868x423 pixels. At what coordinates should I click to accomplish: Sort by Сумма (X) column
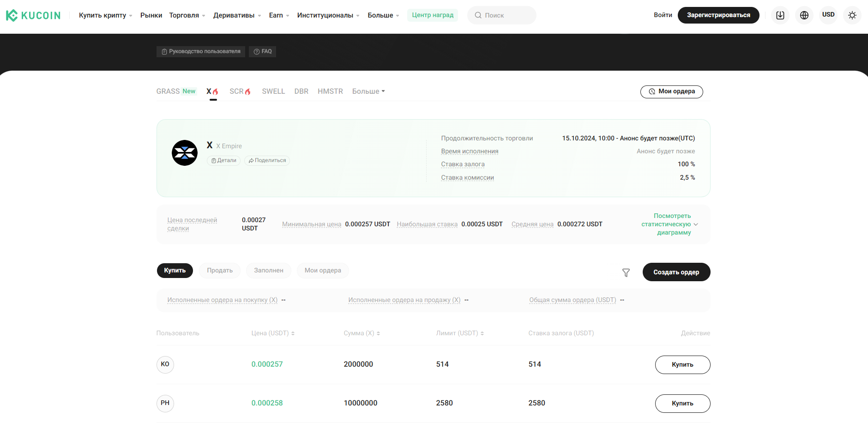click(x=362, y=333)
